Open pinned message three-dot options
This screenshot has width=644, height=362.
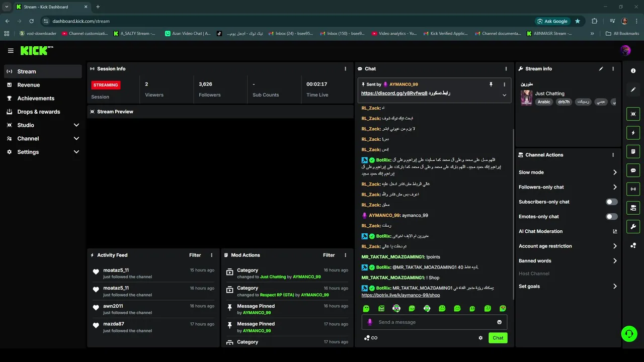tap(504, 84)
